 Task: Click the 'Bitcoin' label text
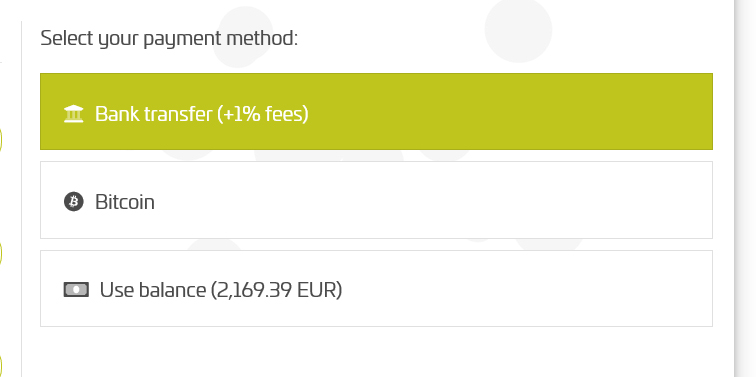coord(125,202)
